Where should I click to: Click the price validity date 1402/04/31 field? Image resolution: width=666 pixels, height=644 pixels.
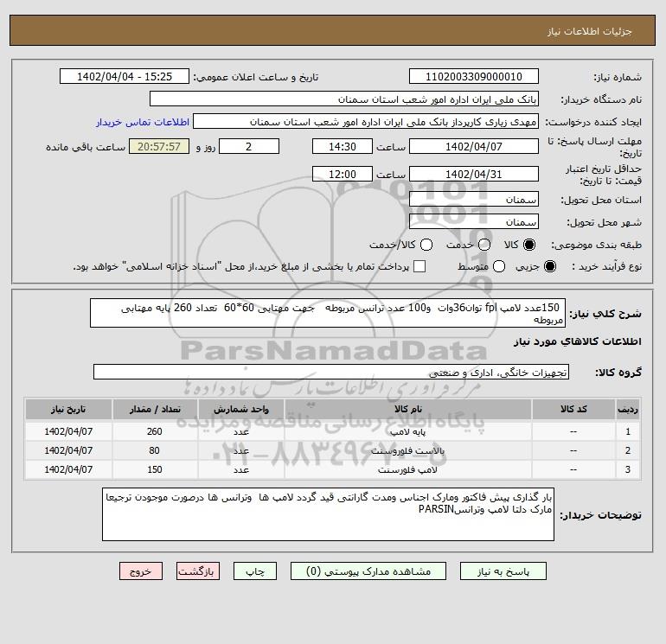(x=474, y=174)
